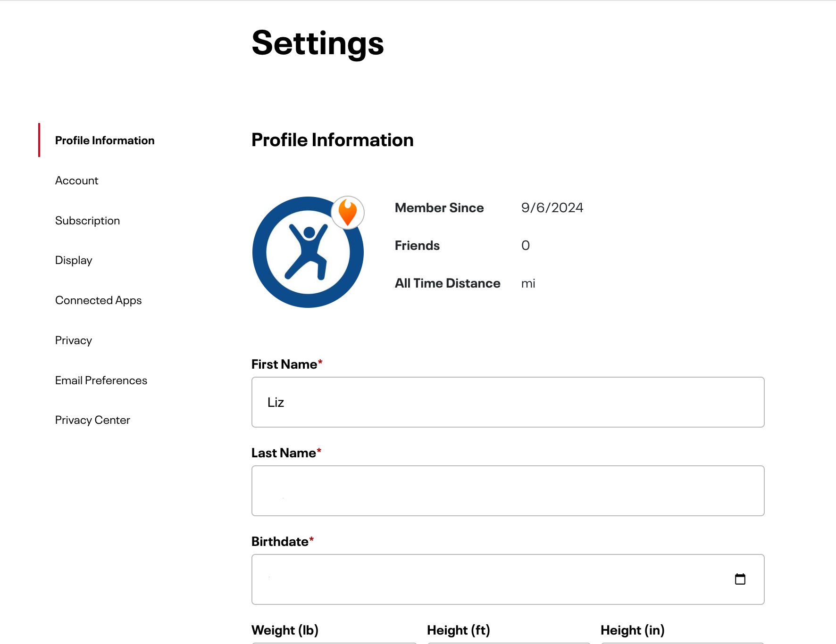Open the Privacy Center link
836x644 pixels.
(x=92, y=420)
